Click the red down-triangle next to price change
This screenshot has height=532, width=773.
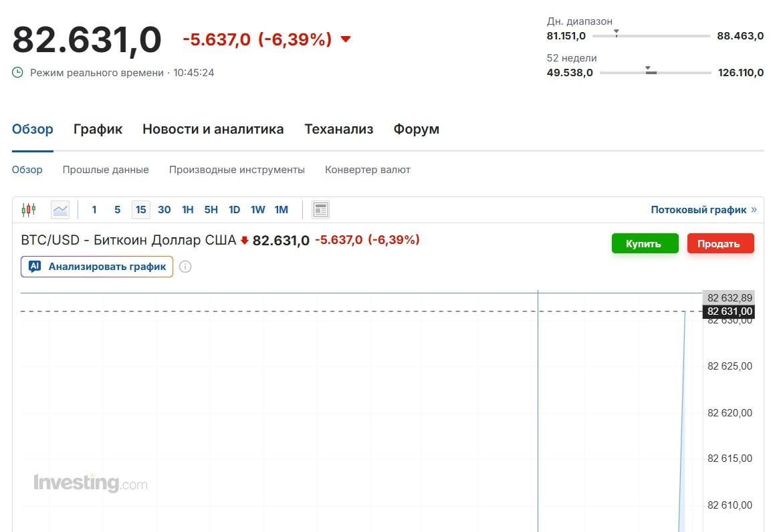pos(346,39)
